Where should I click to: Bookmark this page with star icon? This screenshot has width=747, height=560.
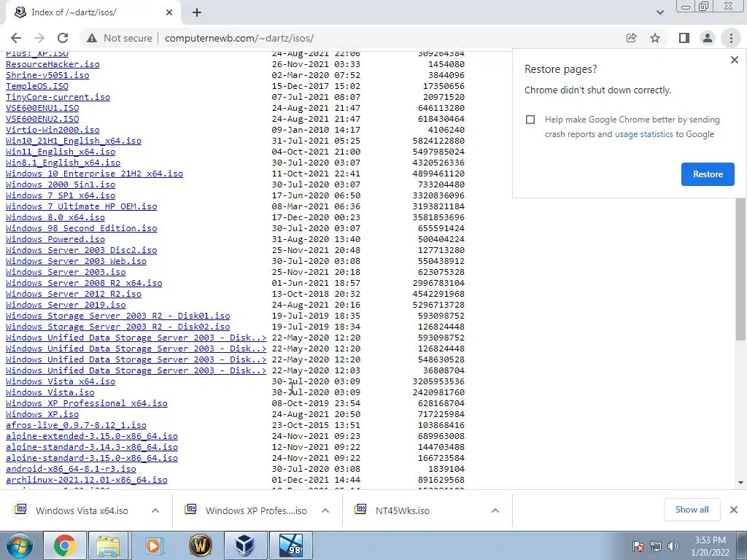coord(655,38)
